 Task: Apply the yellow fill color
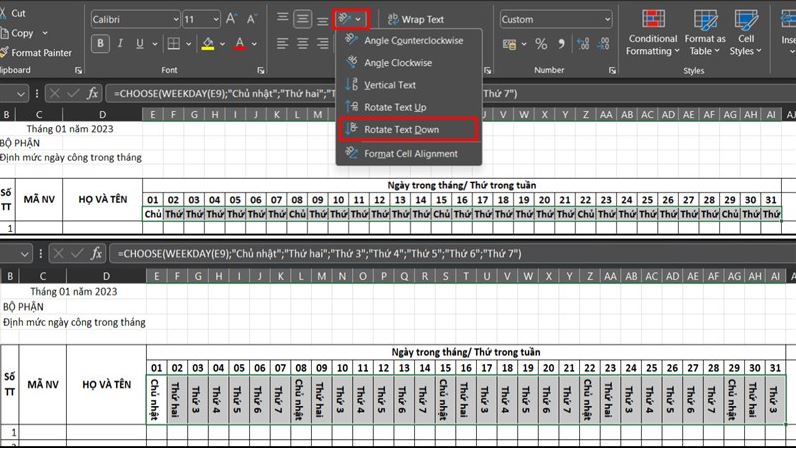208,44
